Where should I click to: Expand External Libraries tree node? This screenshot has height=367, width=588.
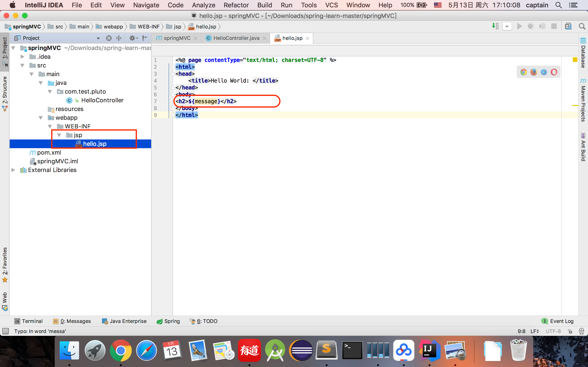pos(13,170)
